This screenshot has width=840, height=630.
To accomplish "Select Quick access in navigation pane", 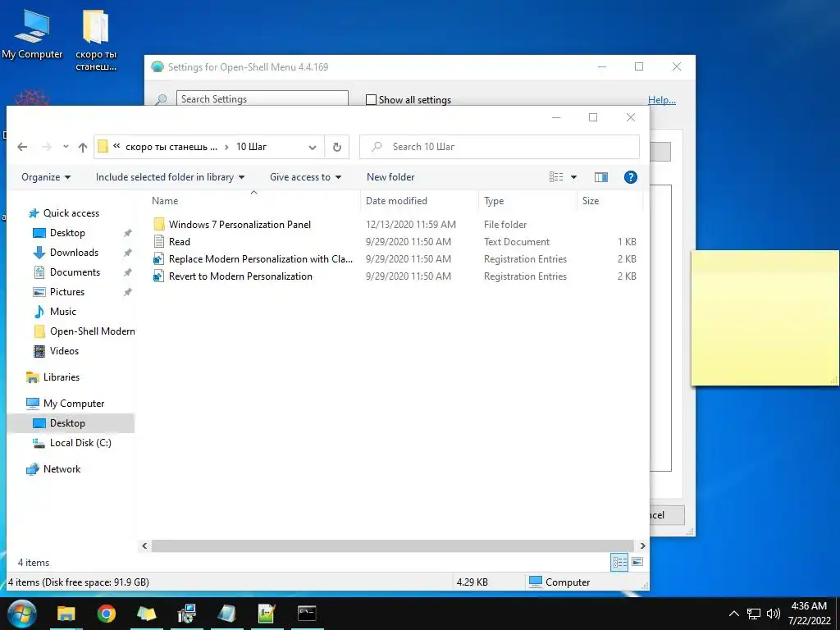I will click(71, 213).
